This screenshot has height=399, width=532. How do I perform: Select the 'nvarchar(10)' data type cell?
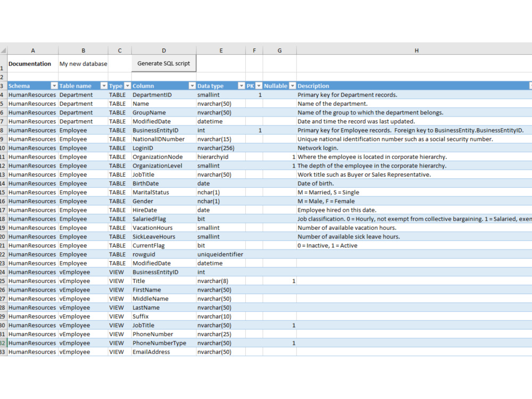(221, 316)
